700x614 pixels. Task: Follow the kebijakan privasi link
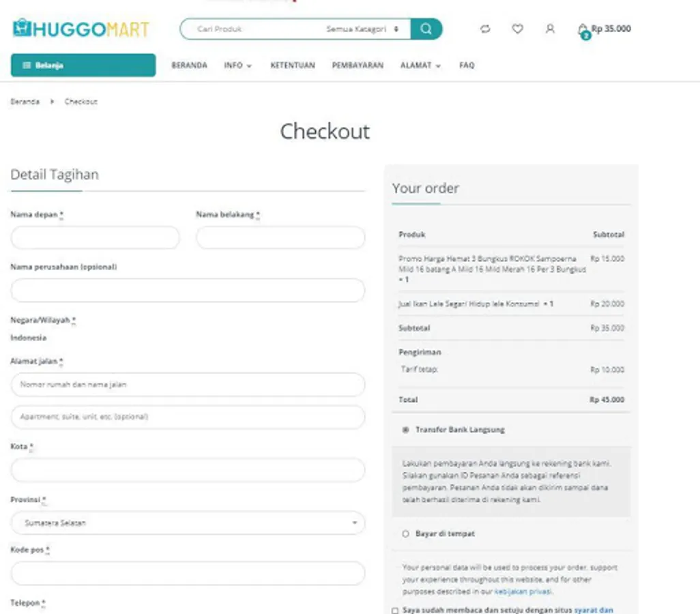point(522,591)
